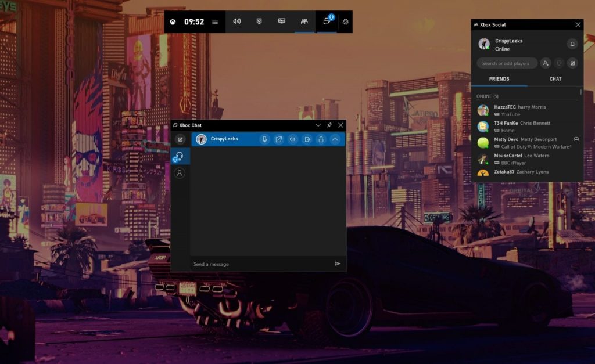Open the Performance widget on Game Bar

coord(282,21)
